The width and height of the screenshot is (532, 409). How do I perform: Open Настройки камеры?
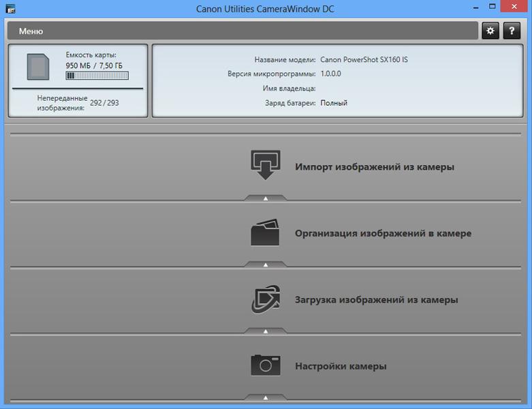coord(341,366)
